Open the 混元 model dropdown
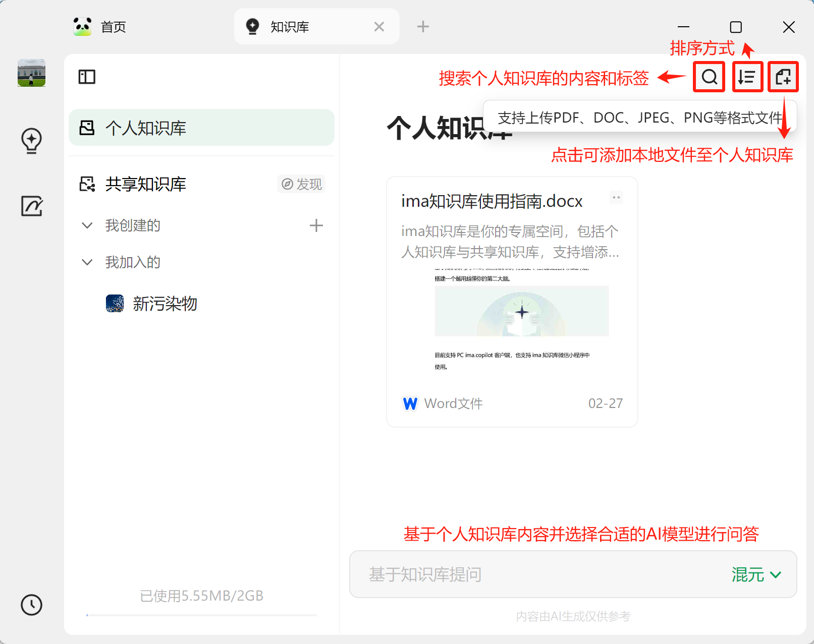 click(x=755, y=574)
